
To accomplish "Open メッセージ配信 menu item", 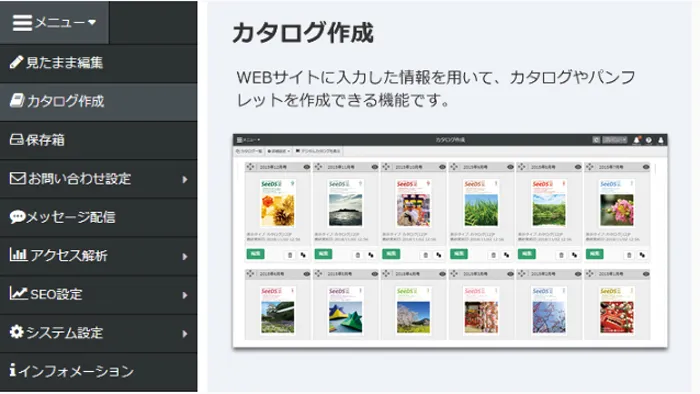I will point(98,217).
